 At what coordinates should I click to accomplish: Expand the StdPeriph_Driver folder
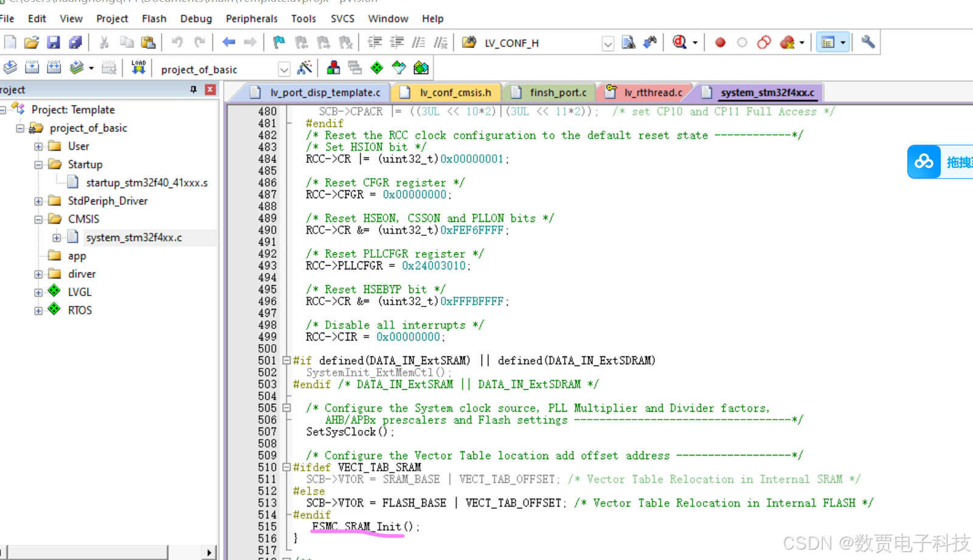point(38,201)
